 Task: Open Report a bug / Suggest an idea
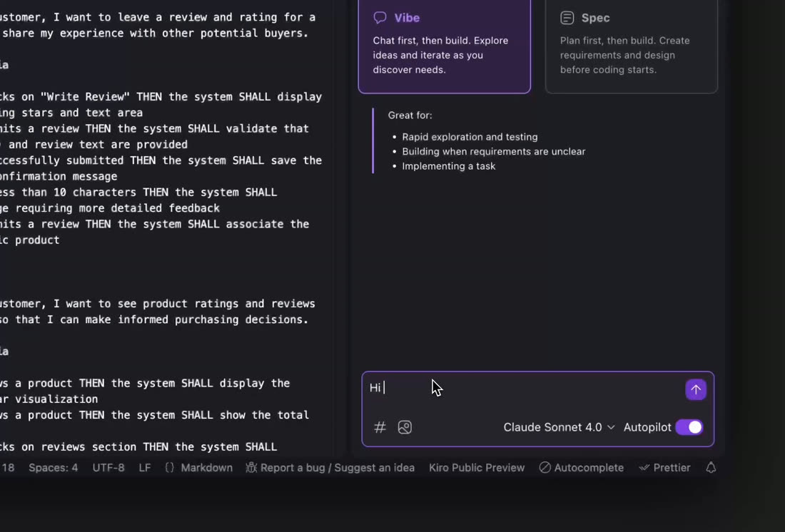click(x=330, y=467)
